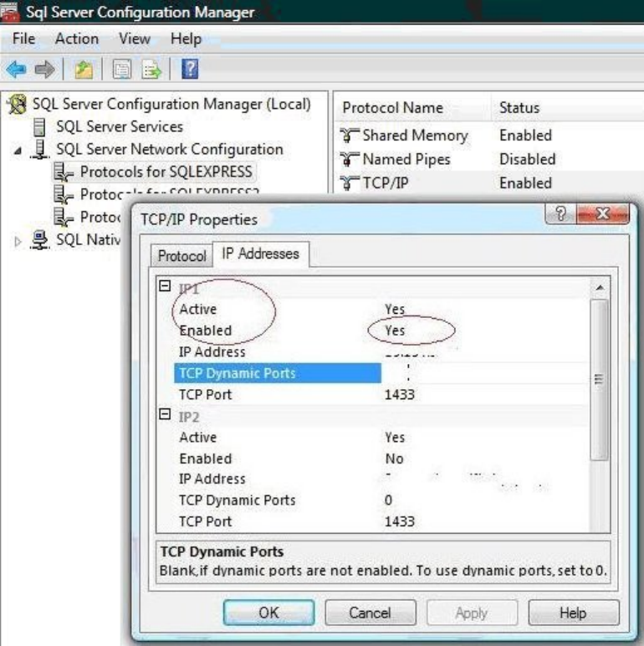Click the Back arrow toolbar icon
The width and height of the screenshot is (644, 646).
pyautogui.click(x=17, y=69)
